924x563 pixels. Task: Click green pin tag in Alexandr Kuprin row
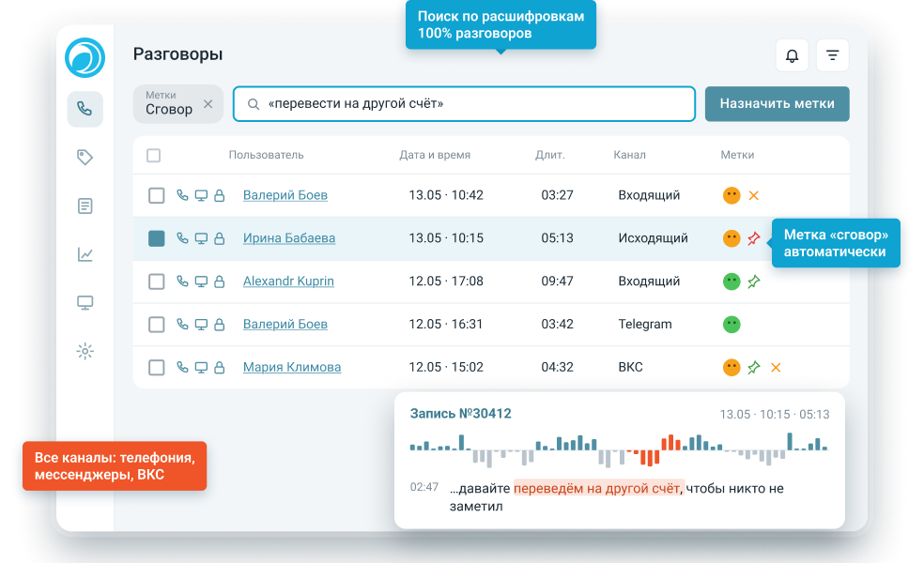(x=754, y=281)
